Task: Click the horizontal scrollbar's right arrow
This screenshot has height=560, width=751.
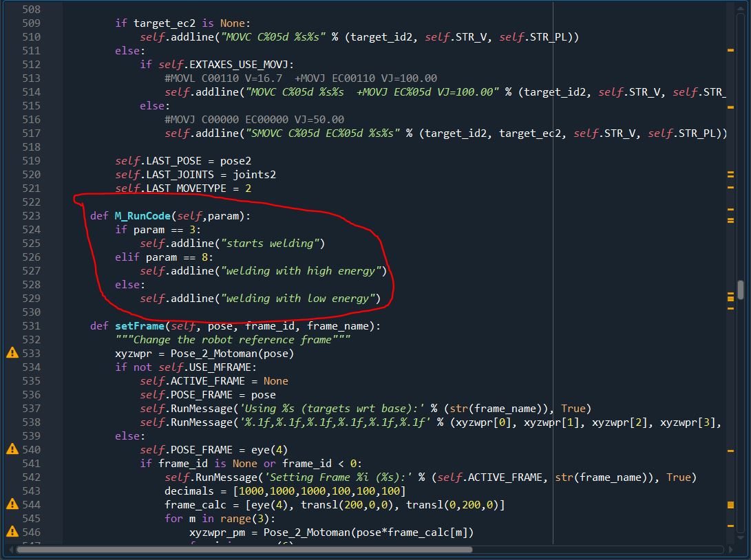Action: click(x=730, y=550)
